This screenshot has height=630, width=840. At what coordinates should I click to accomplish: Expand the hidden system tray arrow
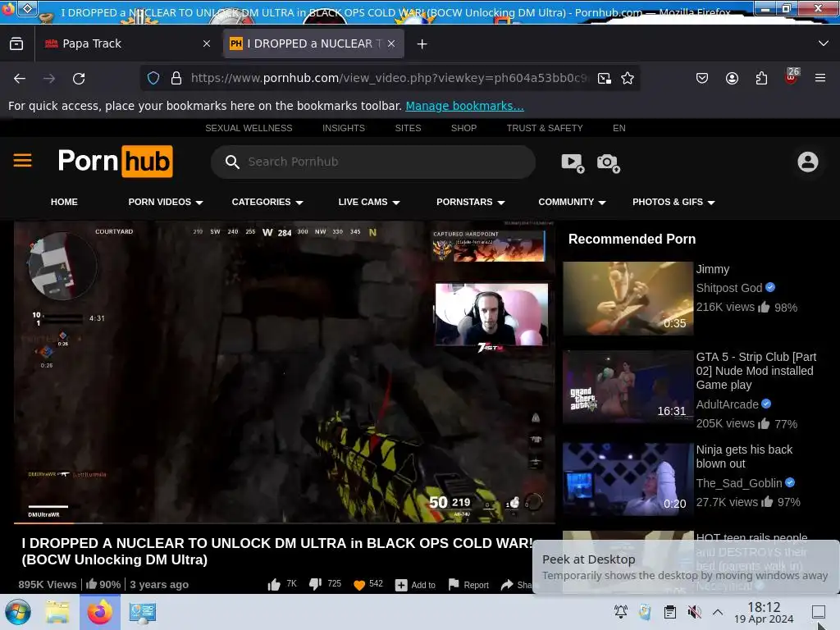[x=718, y=612]
